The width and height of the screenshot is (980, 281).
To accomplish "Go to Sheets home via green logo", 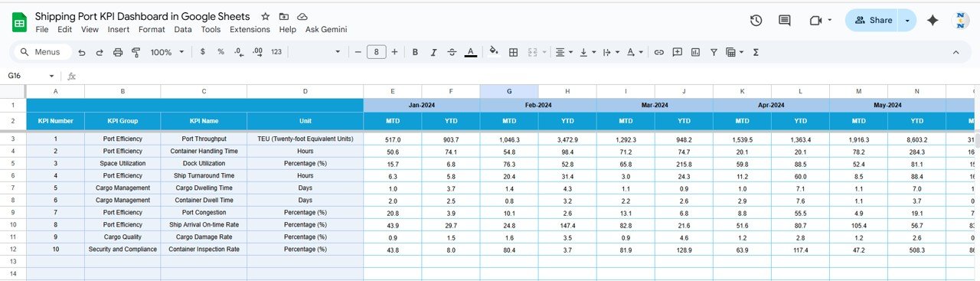I will (x=20, y=22).
